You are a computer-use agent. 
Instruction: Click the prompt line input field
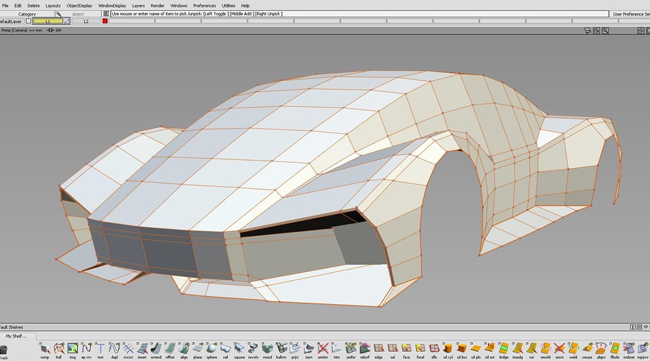click(359, 14)
